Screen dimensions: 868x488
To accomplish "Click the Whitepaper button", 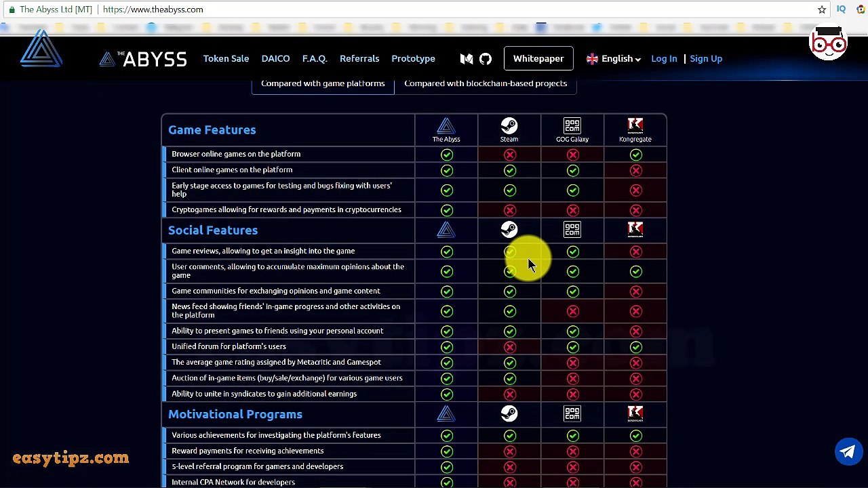I will point(538,59).
